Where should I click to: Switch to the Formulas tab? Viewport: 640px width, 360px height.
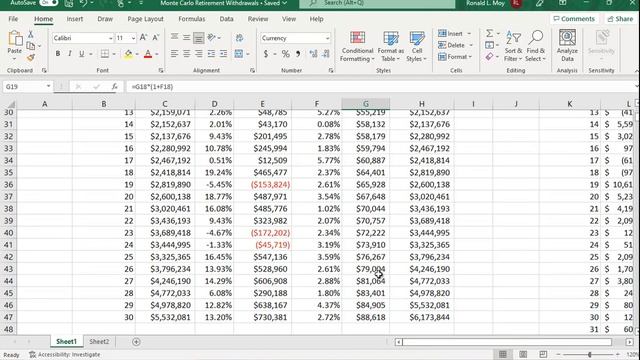[x=191, y=19]
